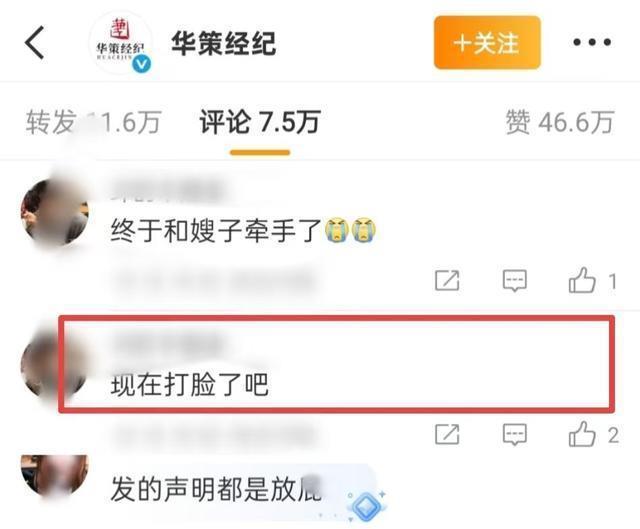This screenshot has height=529, width=640.
Task: Reply to the 现在打脸了吧 comment
Action: [515, 434]
